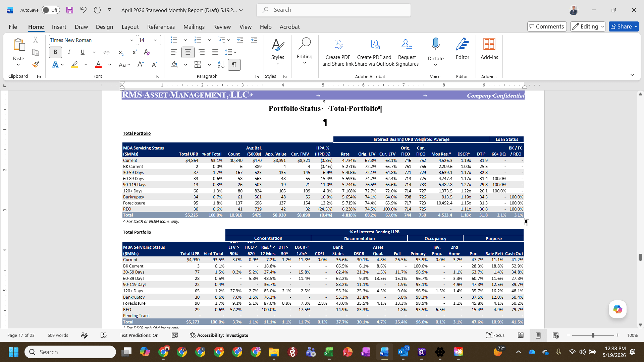Enable Focus mode from status bar
Screen dimensions: 644x362
coord(495,335)
